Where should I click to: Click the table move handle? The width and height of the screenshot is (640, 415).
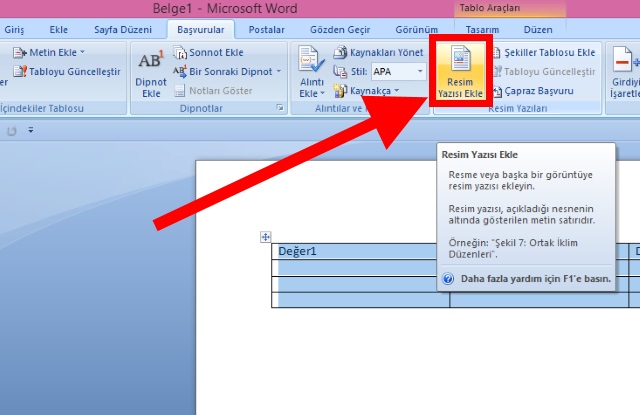(x=265, y=237)
